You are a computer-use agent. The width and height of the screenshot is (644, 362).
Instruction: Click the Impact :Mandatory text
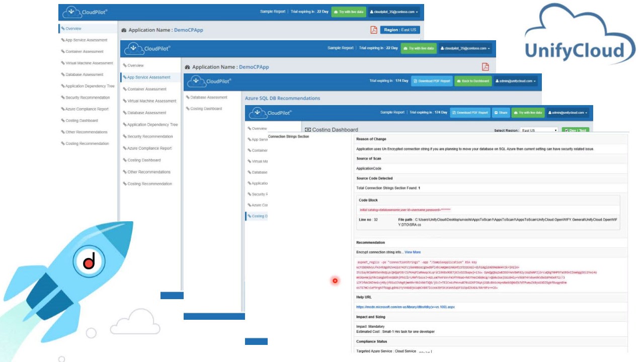[370, 326]
